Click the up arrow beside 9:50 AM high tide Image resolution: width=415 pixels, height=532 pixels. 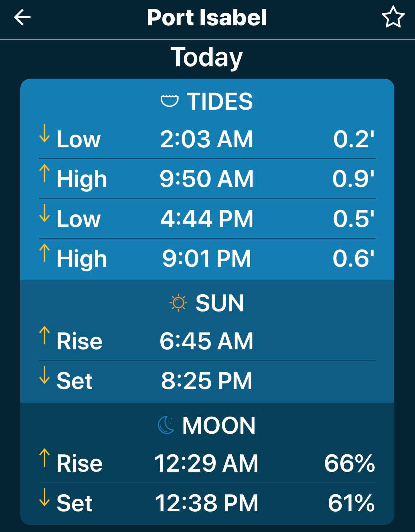pyautogui.click(x=44, y=173)
